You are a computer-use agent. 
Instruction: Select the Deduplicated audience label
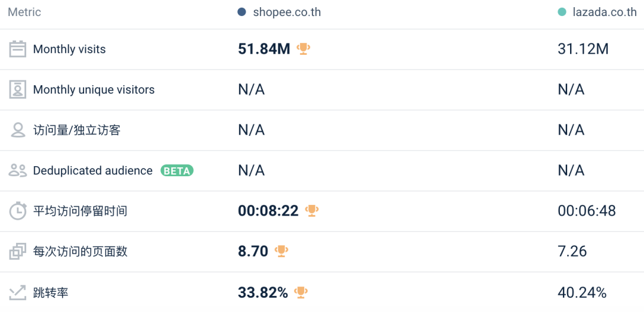(x=93, y=171)
